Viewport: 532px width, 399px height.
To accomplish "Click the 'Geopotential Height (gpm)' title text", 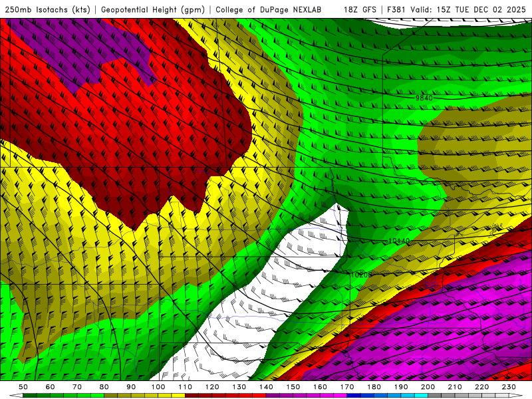I will pos(153,9).
